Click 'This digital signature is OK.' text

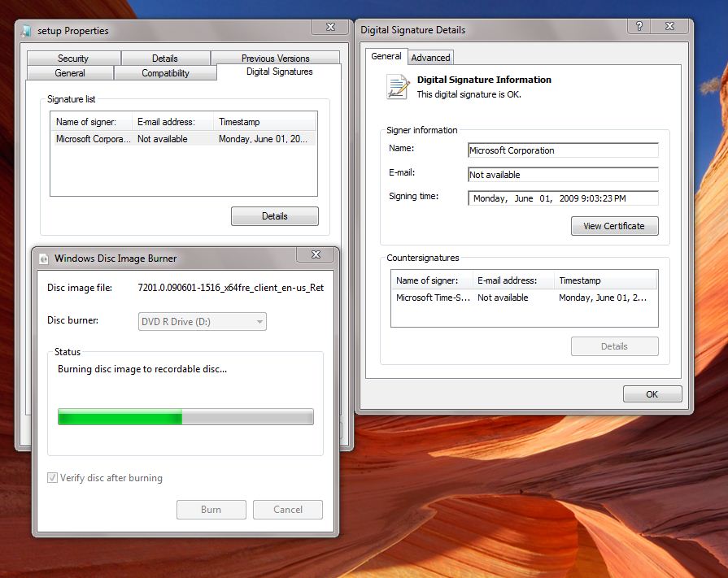pos(469,94)
